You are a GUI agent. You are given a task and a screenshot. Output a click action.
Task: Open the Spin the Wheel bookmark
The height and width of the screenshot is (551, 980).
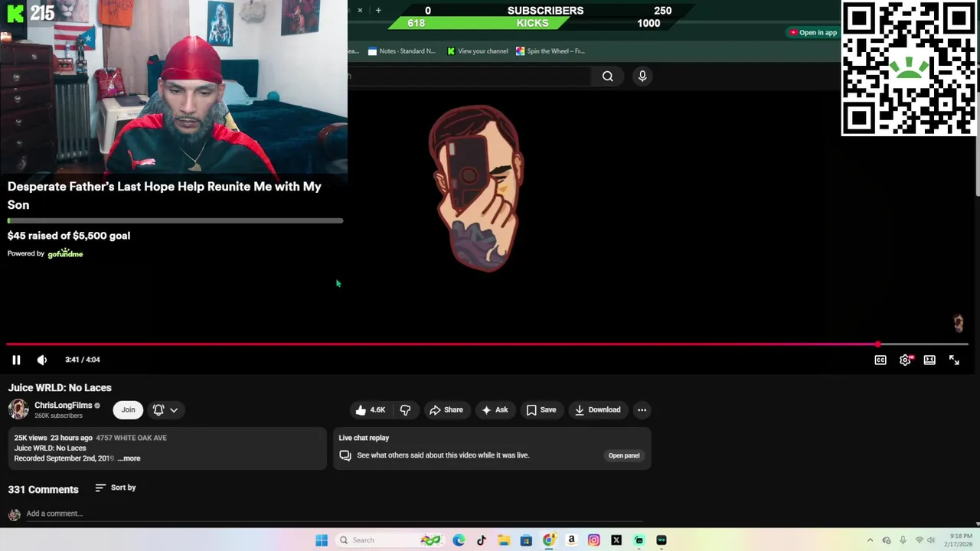coord(550,51)
